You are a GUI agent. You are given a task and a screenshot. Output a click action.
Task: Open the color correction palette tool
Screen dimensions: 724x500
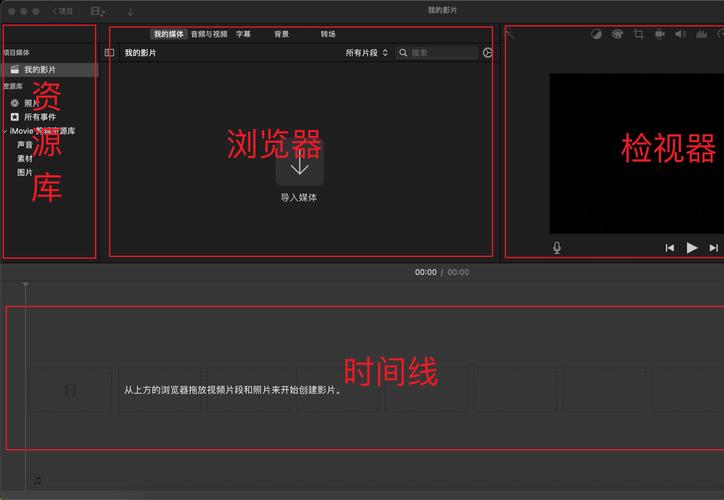pyautogui.click(x=617, y=34)
